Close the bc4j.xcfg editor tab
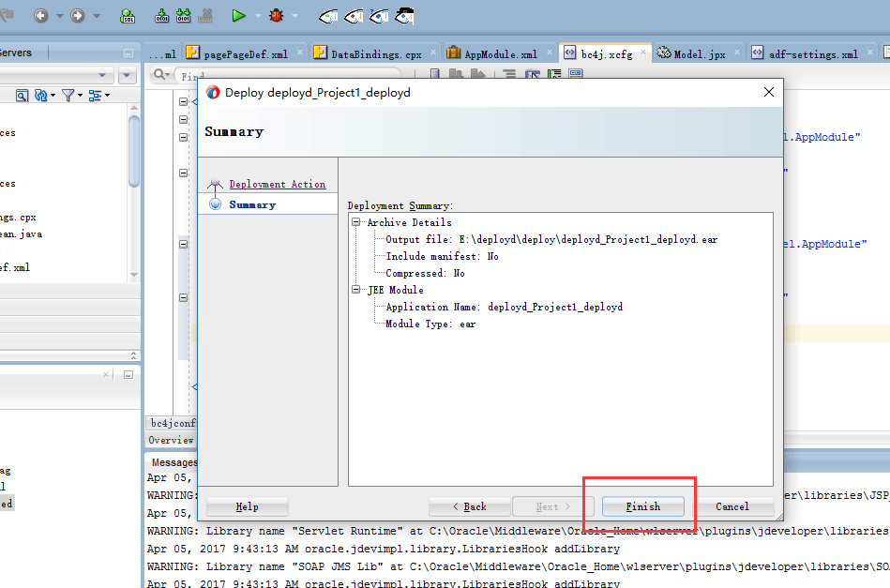890x588 pixels. tap(643, 53)
